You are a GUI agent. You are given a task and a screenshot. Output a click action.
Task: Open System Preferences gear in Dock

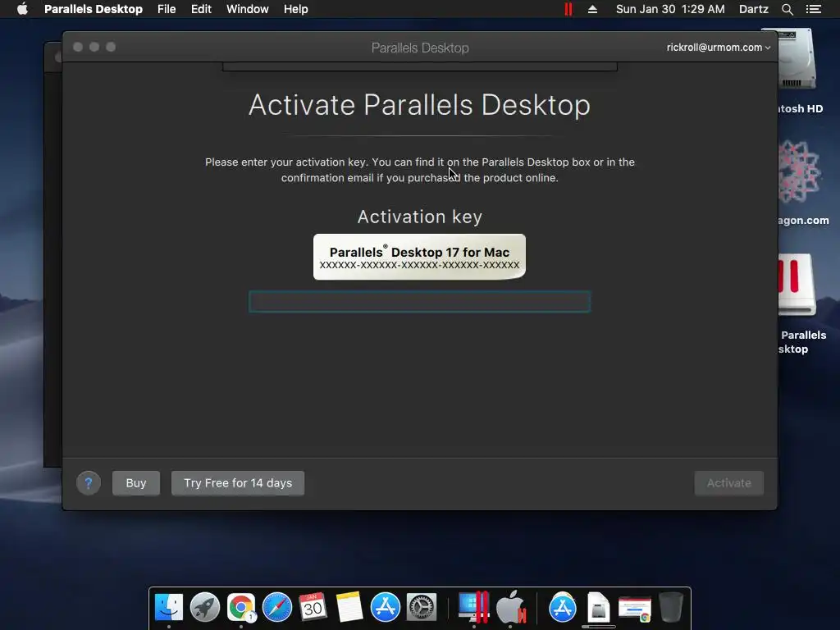coord(422,607)
